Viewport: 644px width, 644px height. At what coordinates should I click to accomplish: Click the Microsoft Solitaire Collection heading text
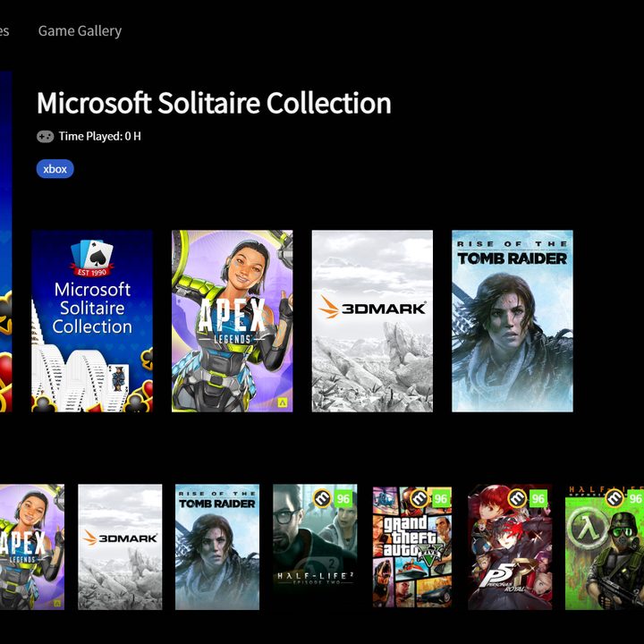tap(214, 103)
